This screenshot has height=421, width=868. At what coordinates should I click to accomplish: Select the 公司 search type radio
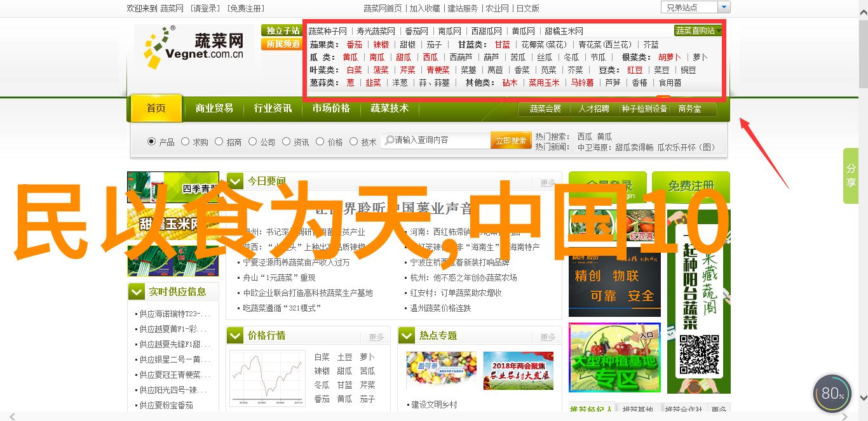pos(252,142)
